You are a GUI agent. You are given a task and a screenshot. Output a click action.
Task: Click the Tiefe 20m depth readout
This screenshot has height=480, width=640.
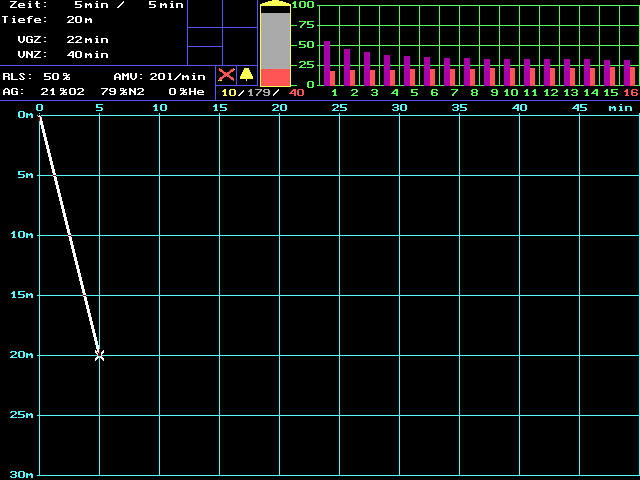coord(74,19)
